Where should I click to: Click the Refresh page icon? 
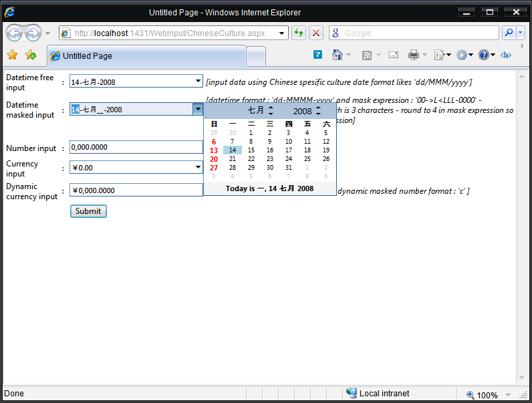298,33
